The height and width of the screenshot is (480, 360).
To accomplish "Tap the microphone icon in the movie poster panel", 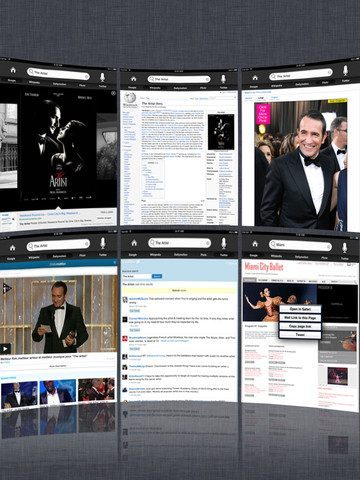I will point(102,77).
